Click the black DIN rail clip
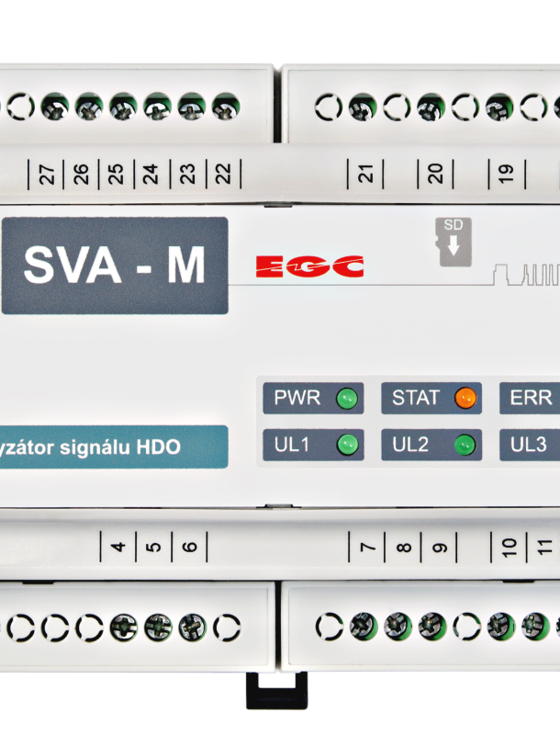560x735 pixels. click(276, 691)
